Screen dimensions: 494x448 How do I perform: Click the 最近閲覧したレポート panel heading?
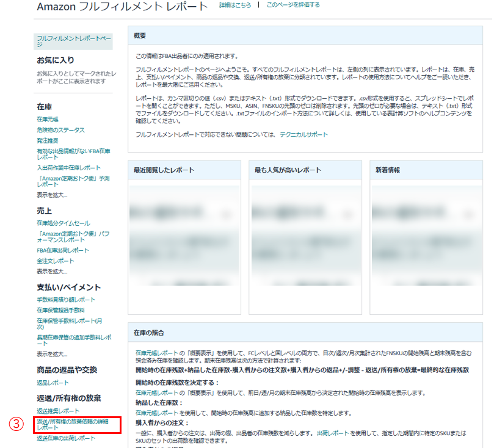point(164,170)
